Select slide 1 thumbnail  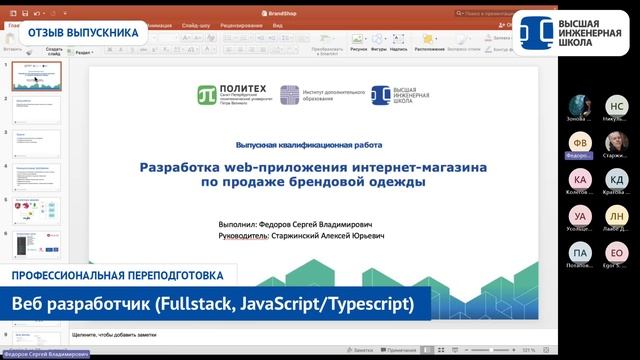point(37,76)
